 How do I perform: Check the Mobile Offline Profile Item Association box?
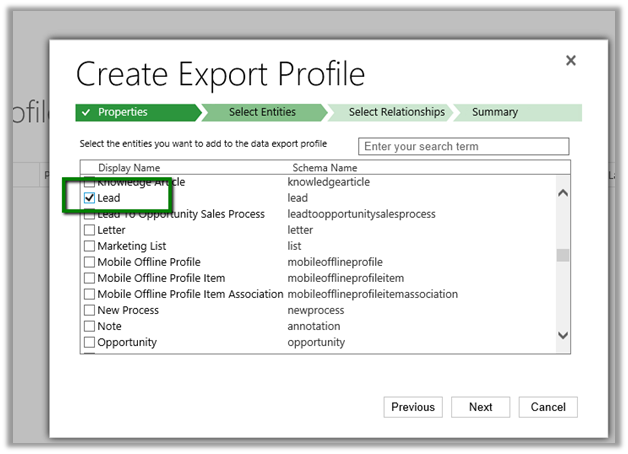tap(90, 294)
